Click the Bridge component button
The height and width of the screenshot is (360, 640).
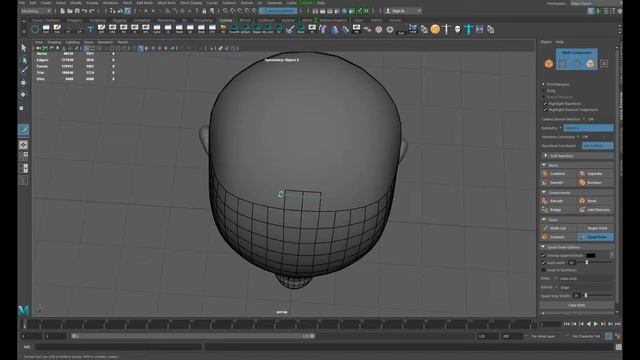[x=558, y=210]
